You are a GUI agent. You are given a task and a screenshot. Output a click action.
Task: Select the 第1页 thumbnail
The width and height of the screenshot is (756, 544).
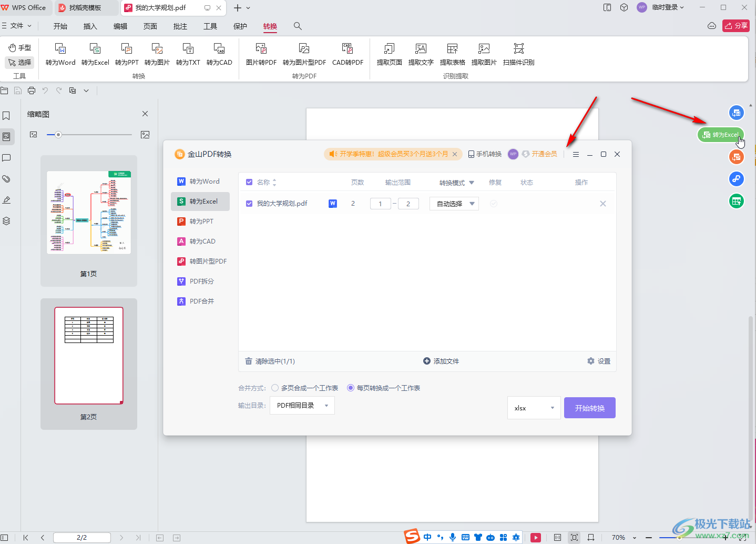coord(88,220)
